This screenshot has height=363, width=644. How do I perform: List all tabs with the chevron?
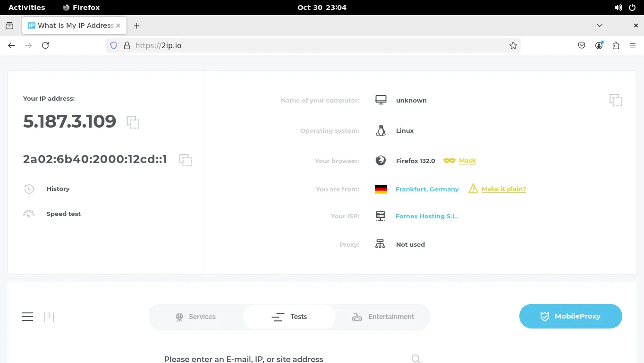[x=600, y=26]
